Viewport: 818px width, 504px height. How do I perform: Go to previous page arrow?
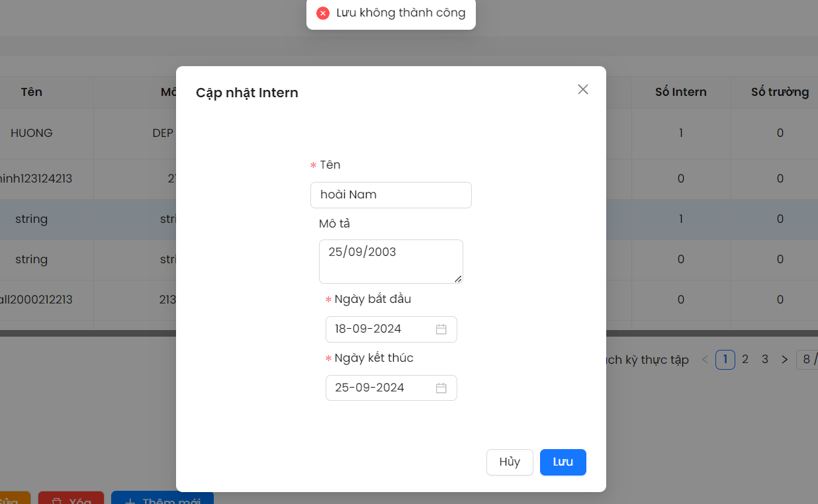705,360
